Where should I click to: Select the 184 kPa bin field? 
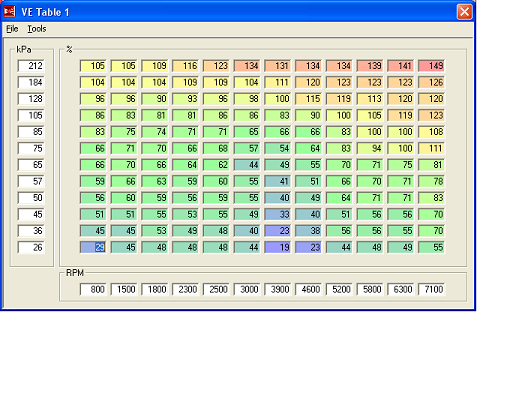pos(31,82)
